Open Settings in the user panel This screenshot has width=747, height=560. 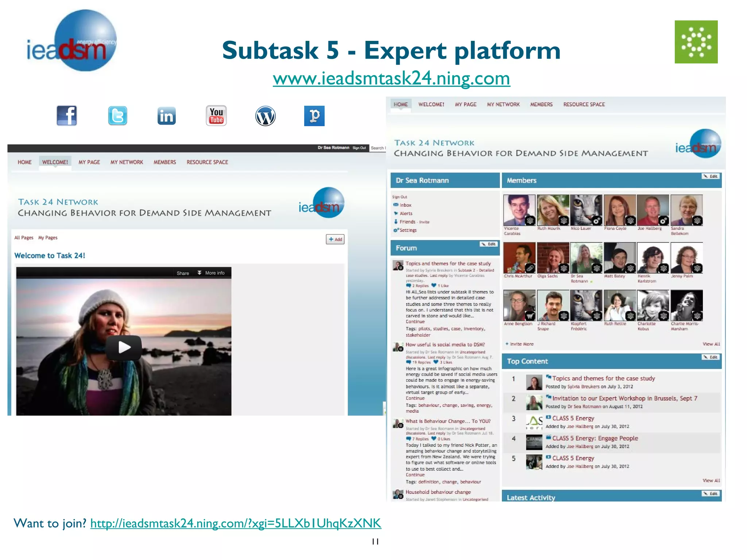(x=408, y=230)
